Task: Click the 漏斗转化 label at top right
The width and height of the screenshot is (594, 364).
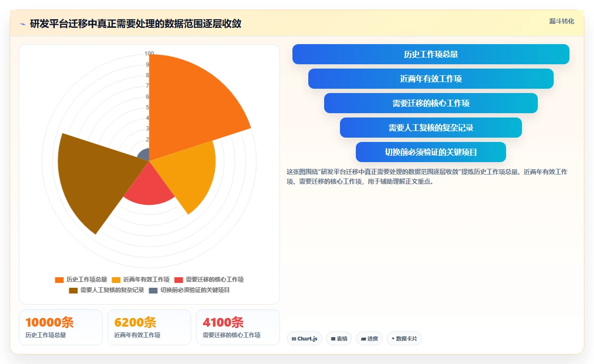Action: click(561, 21)
